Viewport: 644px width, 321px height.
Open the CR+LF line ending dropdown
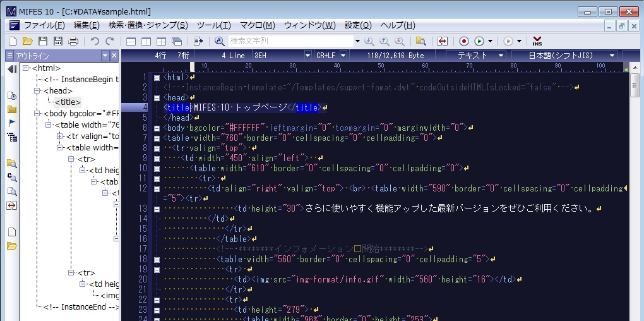(x=343, y=56)
